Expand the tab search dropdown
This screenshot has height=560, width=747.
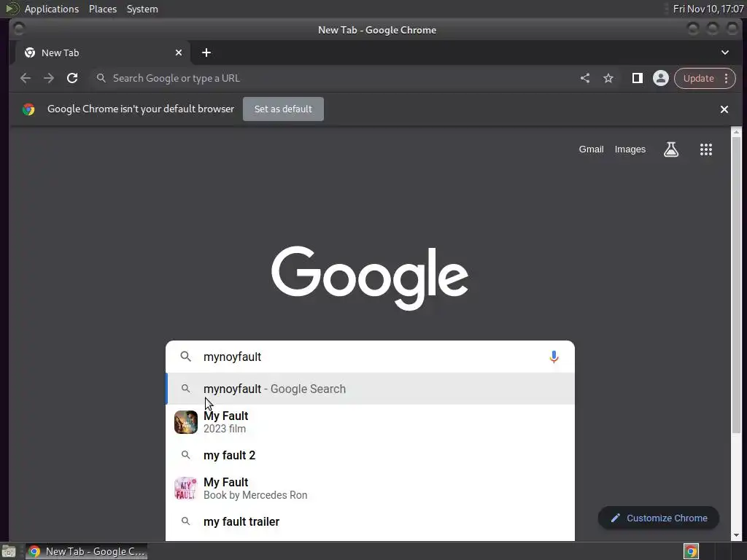point(724,52)
